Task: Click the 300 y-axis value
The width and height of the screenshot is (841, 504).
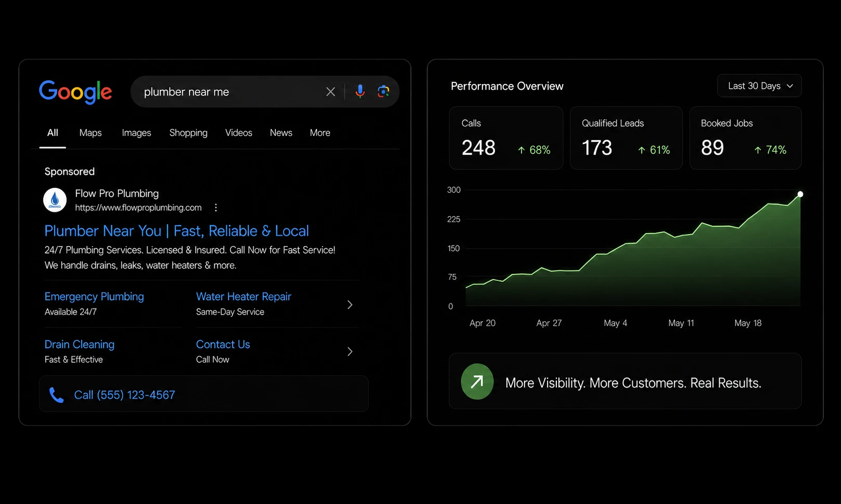Action: point(454,190)
